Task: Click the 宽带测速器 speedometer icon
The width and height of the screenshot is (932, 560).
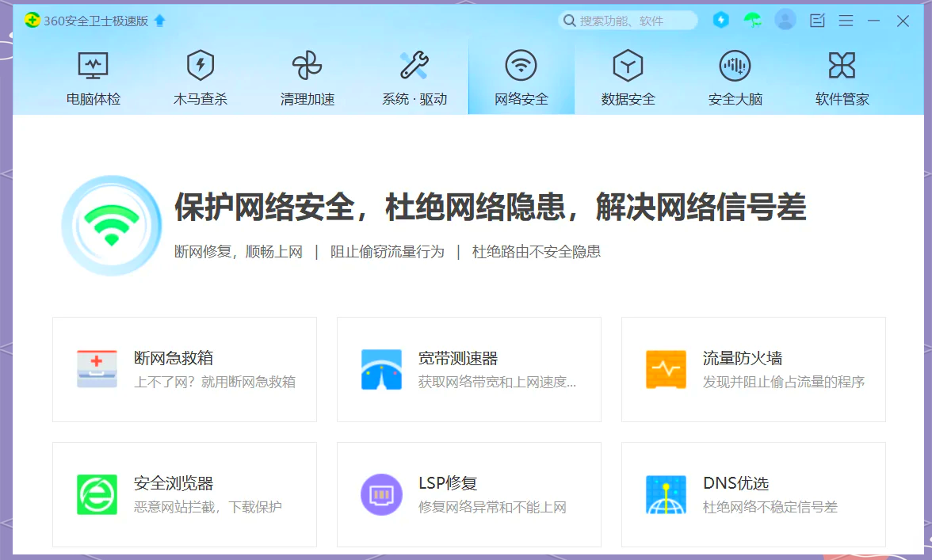Action: [x=382, y=369]
